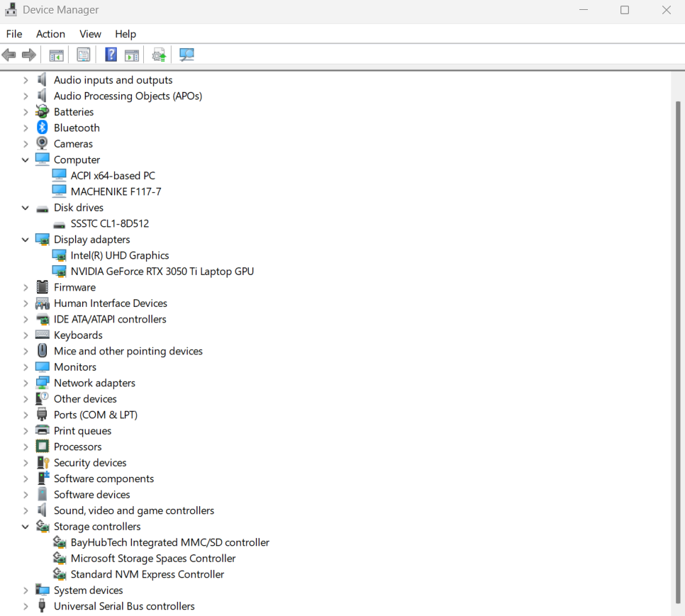The height and width of the screenshot is (616, 685).
Task: Click the Firmware label
Action: pos(74,287)
